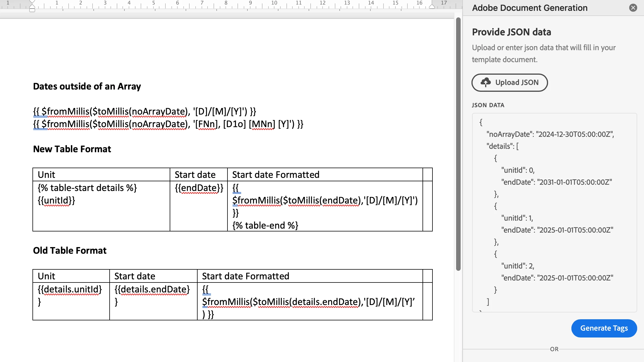Viewport: 644px width, 362px height.
Task: Click the "noArrayDate" line in JSON data
Action: tap(550, 134)
